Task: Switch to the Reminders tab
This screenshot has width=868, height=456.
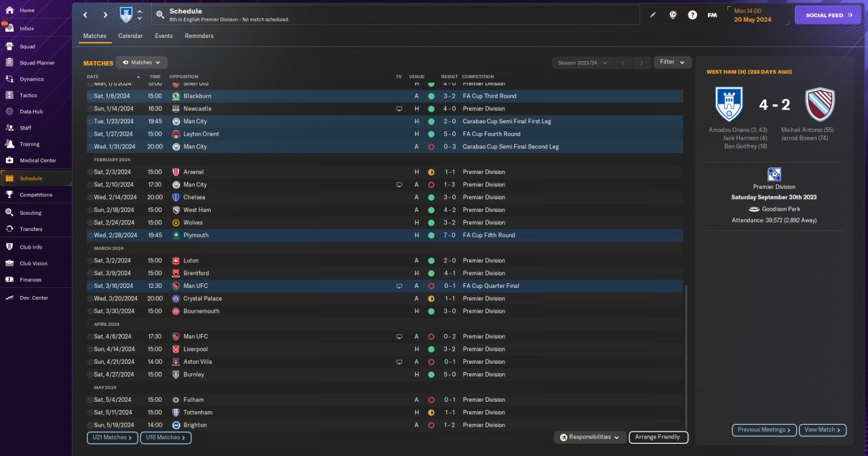Action: pos(199,36)
